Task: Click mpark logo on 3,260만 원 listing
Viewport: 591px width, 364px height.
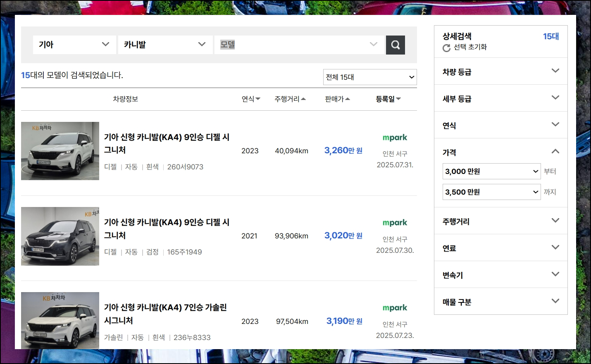Action: coord(395,138)
